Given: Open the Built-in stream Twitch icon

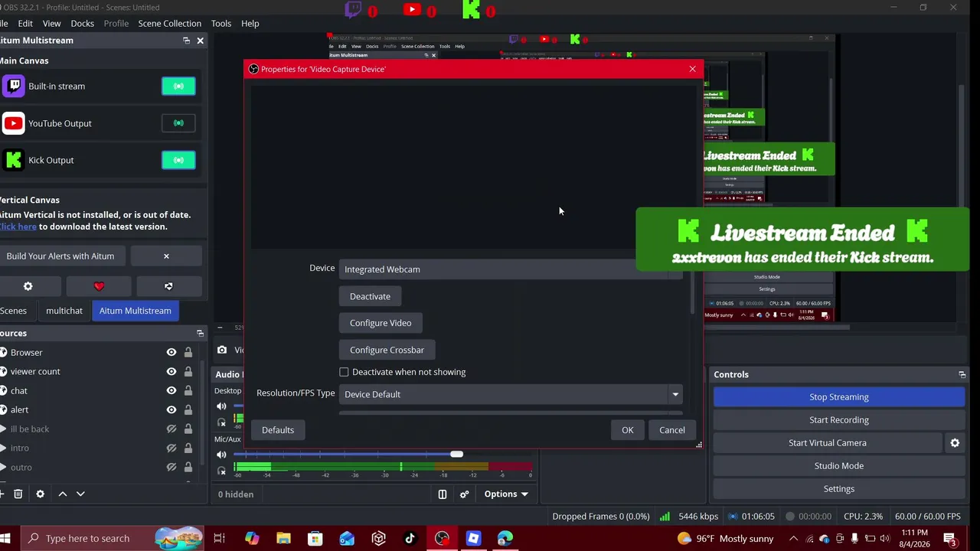Looking at the screenshot, I should click(x=14, y=86).
